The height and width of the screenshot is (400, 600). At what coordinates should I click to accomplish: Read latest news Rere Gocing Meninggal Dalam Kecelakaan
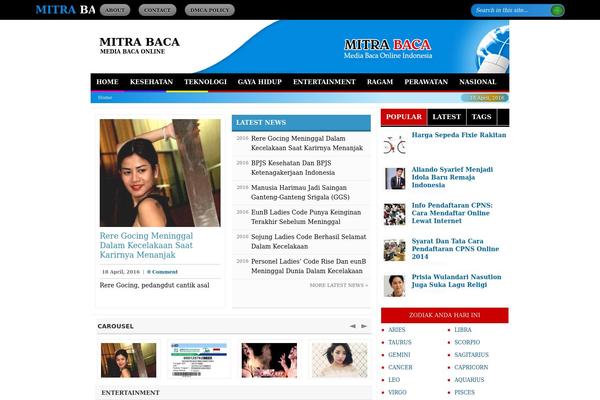(x=307, y=143)
